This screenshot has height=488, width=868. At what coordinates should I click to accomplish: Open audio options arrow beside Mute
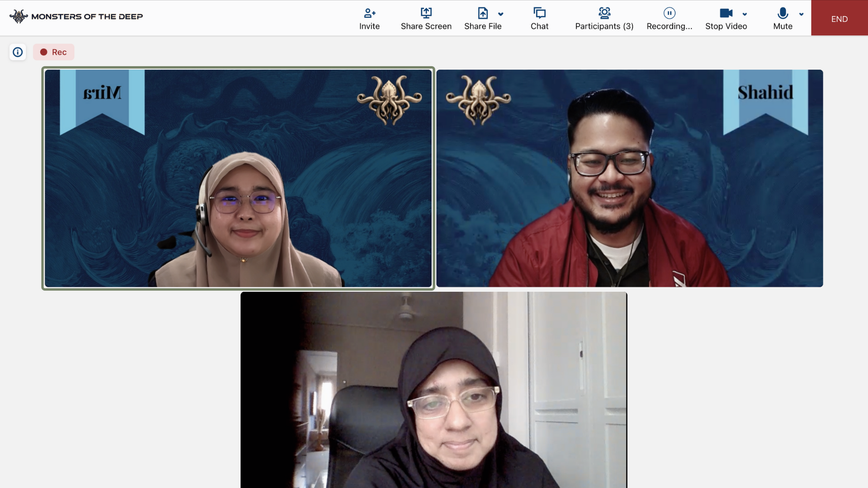point(801,14)
